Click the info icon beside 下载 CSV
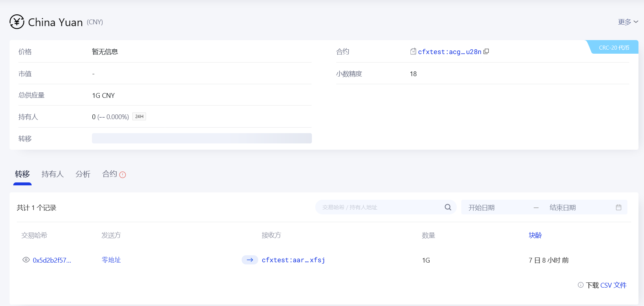 (581, 285)
